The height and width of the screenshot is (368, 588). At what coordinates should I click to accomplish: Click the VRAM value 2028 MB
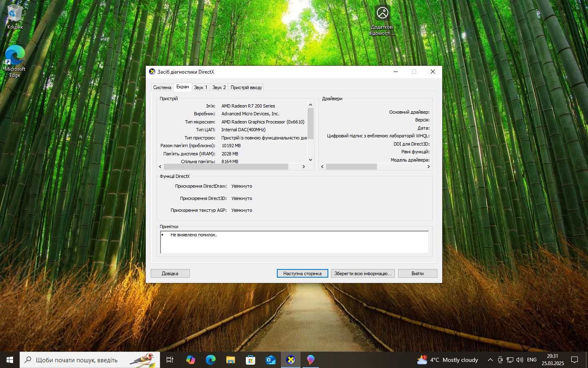[230, 154]
